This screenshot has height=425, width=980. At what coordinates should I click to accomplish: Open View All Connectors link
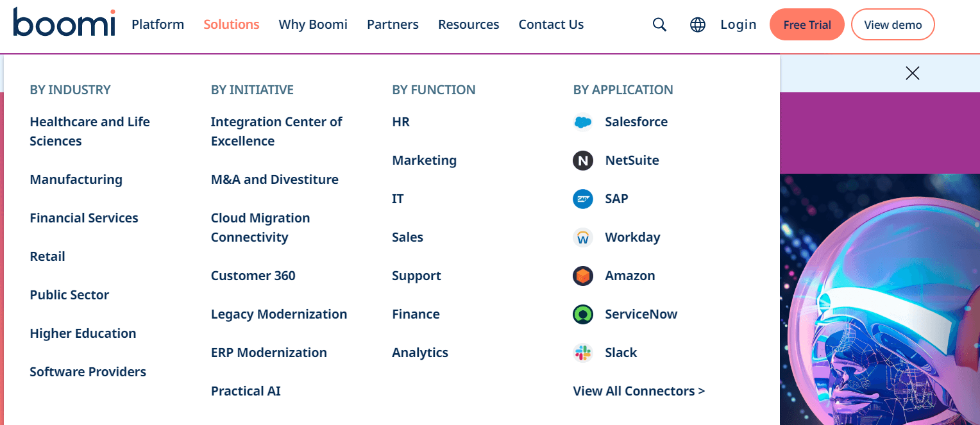click(639, 391)
